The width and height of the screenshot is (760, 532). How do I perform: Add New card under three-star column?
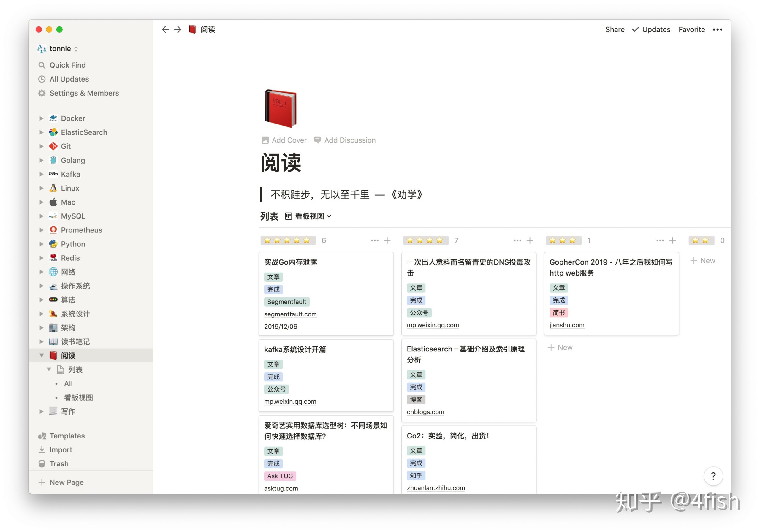pyautogui.click(x=560, y=347)
